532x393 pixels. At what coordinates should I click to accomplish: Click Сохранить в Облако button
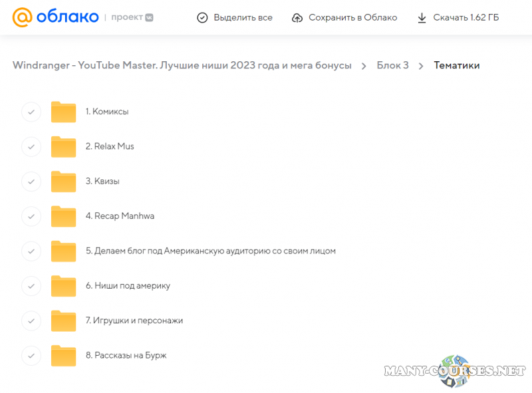pos(352,17)
